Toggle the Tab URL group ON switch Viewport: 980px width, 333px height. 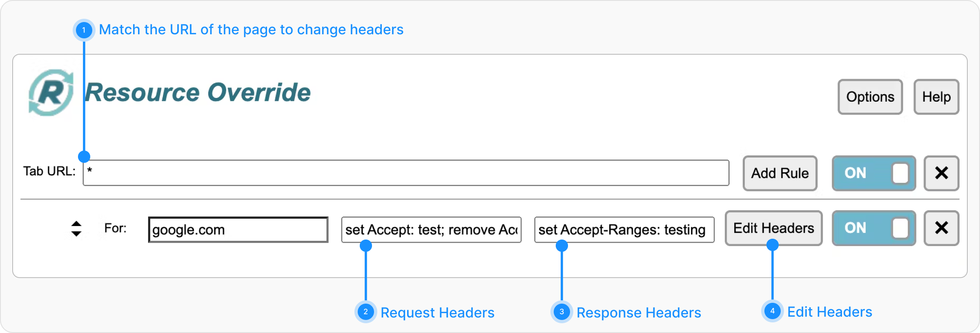pos(873,173)
